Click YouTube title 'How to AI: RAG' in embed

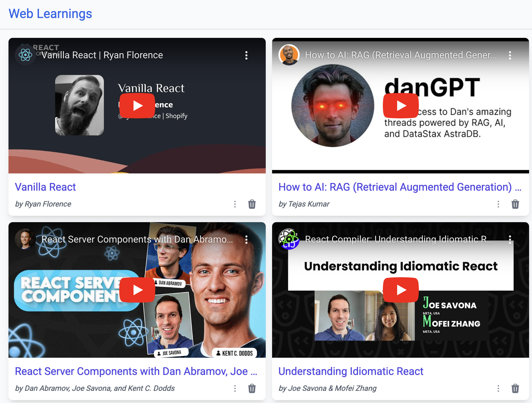point(401,55)
